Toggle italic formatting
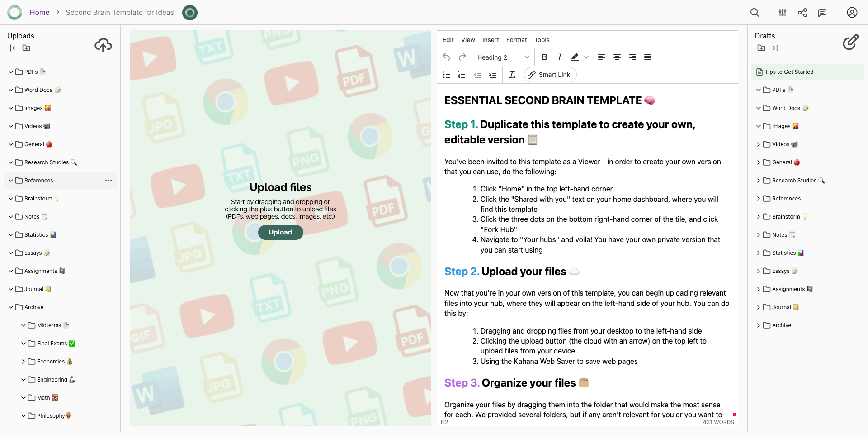868x439 pixels. click(x=560, y=57)
